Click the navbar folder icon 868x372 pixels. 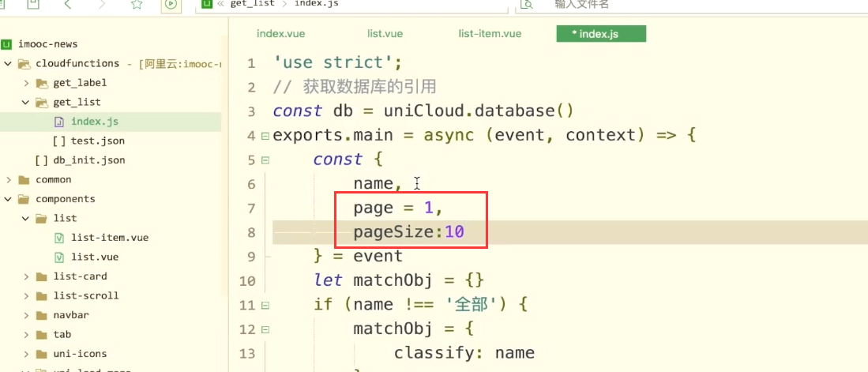click(42, 316)
